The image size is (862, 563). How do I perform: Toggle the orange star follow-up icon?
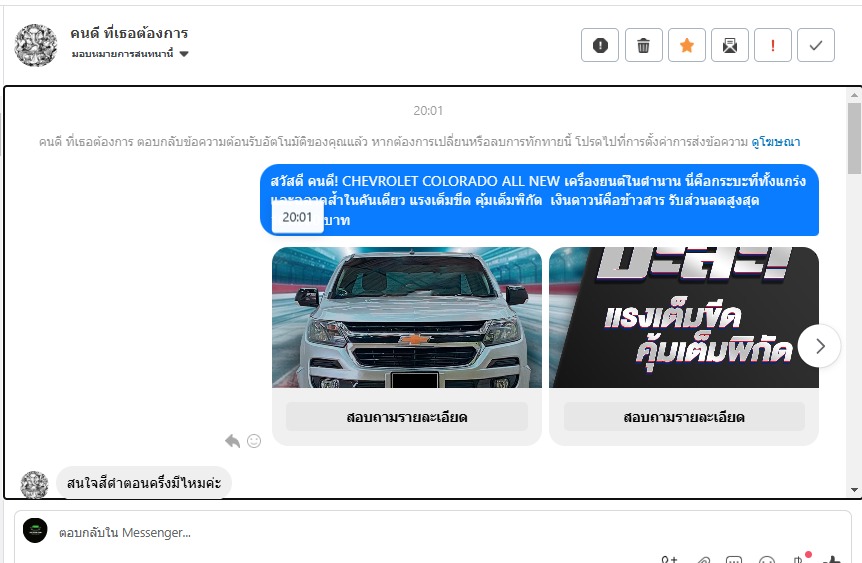pyautogui.click(x=687, y=45)
